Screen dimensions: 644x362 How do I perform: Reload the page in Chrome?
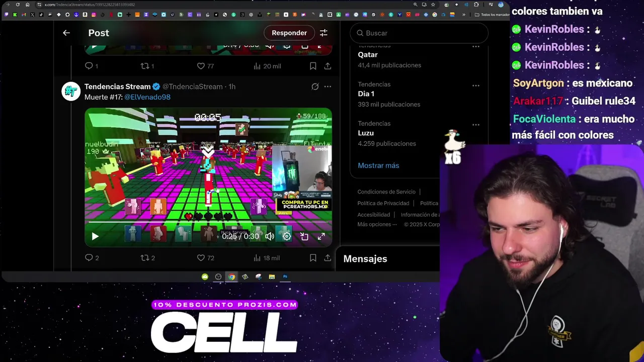pos(18,5)
